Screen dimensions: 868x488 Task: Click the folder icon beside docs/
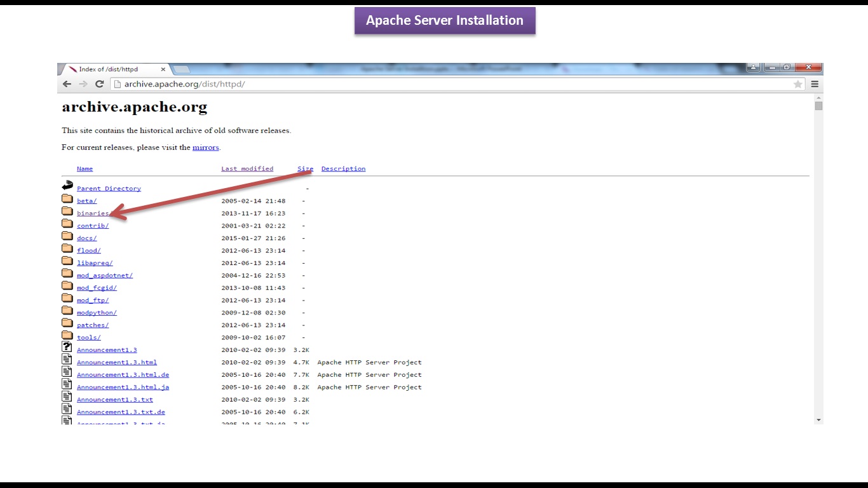click(67, 236)
